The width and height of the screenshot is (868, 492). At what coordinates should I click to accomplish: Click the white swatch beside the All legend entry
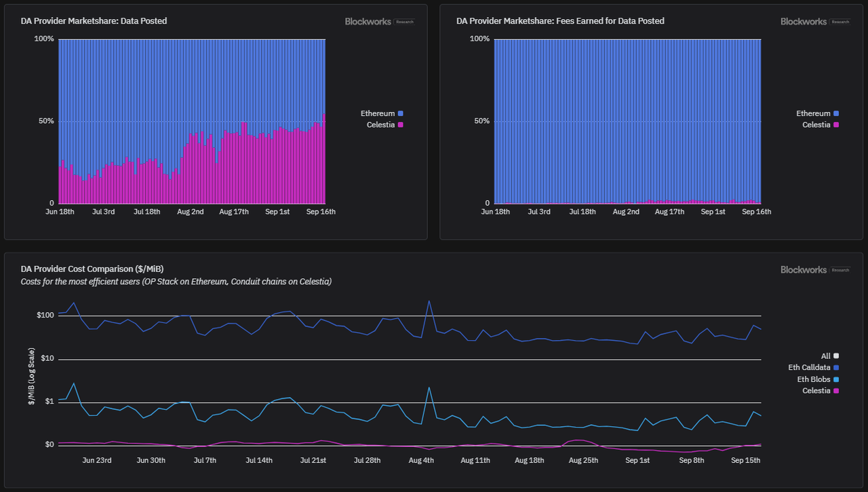[x=836, y=356]
